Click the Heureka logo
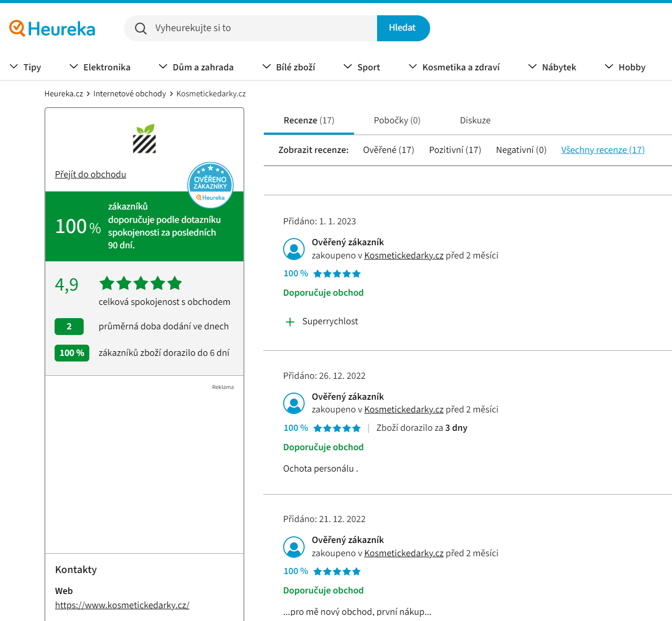The width and height of the screenshot is (672, 621). 52,29
